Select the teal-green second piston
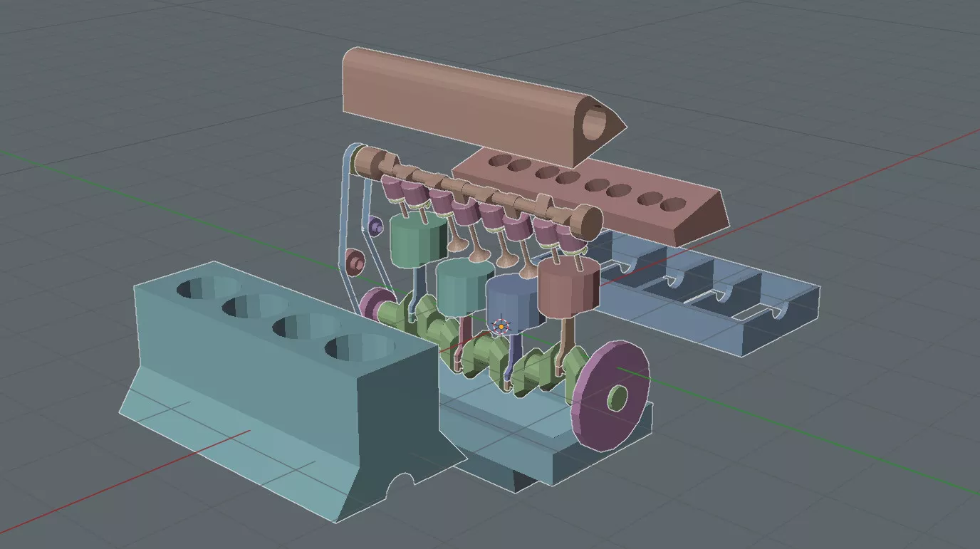This screenshot has height=549, width=980. 463,285
